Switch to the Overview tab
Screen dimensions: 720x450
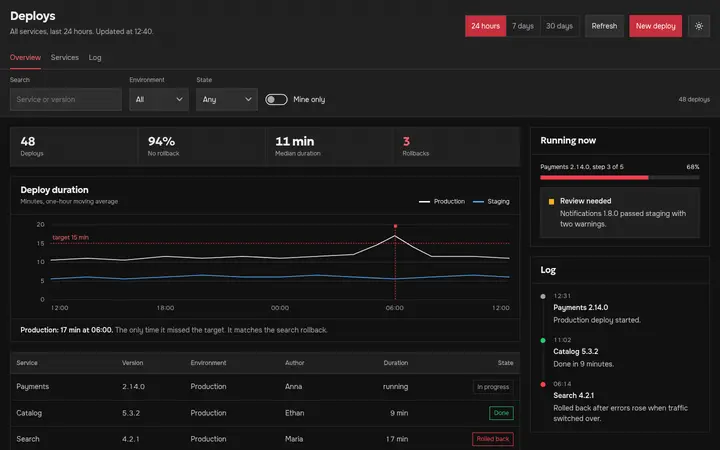click(x=25, y=57)
